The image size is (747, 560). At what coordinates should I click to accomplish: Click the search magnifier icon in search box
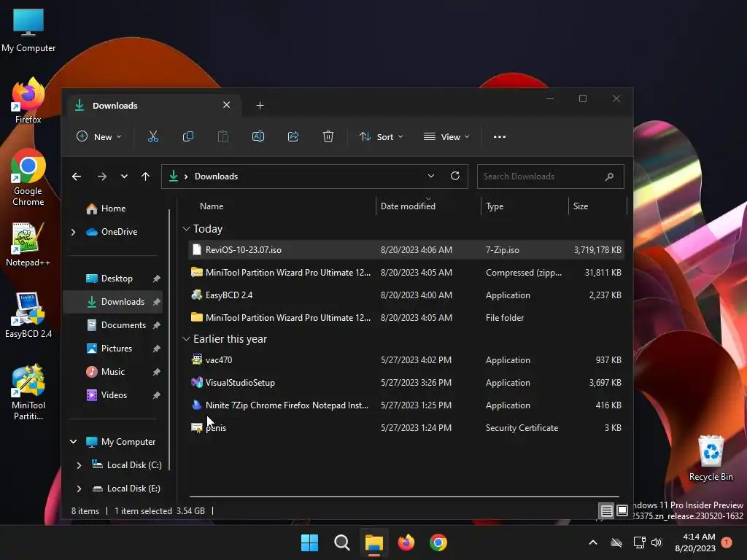pos(609,176)
